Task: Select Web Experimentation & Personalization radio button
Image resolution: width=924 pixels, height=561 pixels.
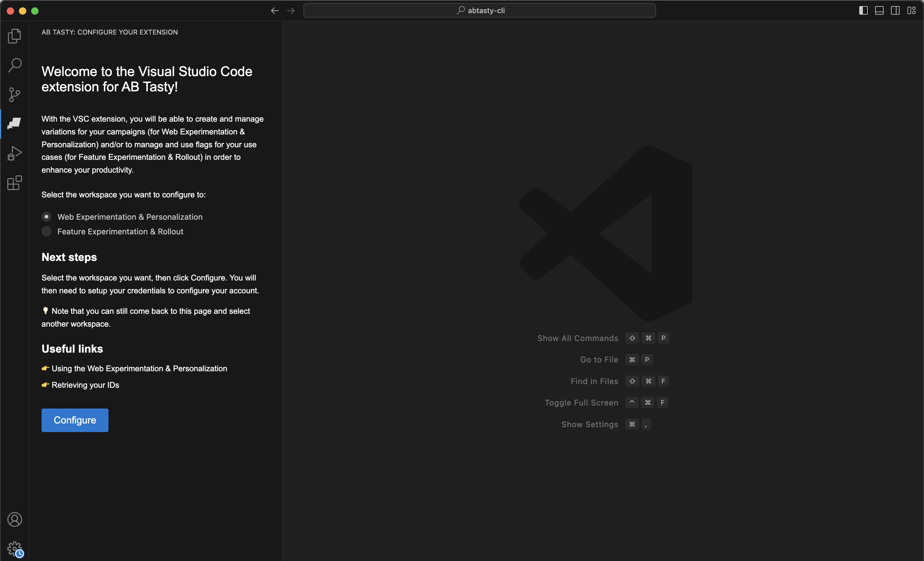Action: coord(46,217)
